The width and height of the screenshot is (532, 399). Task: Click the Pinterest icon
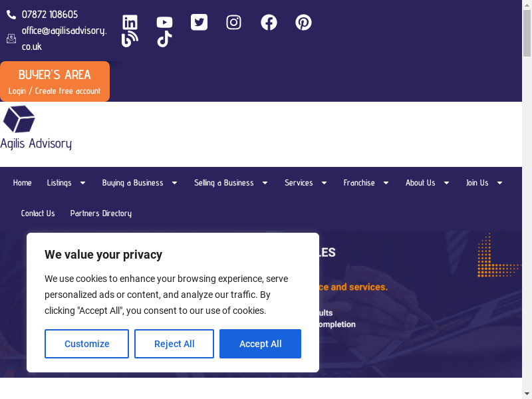pyautogui.click(x=303, y=23)
